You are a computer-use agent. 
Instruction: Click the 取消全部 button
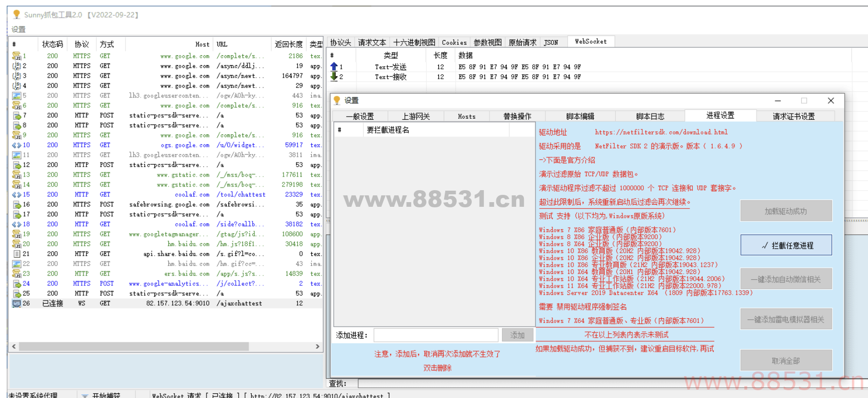pos(786,360)
